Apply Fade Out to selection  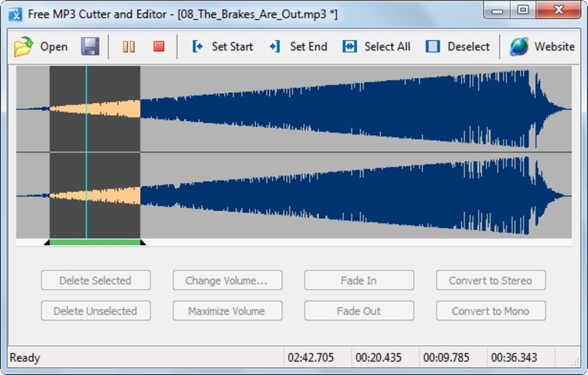[x=359, y=311]
